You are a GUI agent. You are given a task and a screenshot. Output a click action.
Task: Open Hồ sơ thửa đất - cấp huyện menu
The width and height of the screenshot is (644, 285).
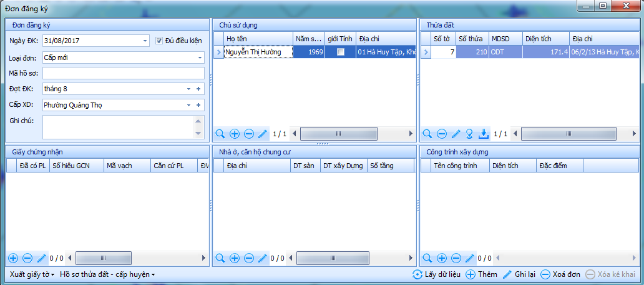coord(107,274)
